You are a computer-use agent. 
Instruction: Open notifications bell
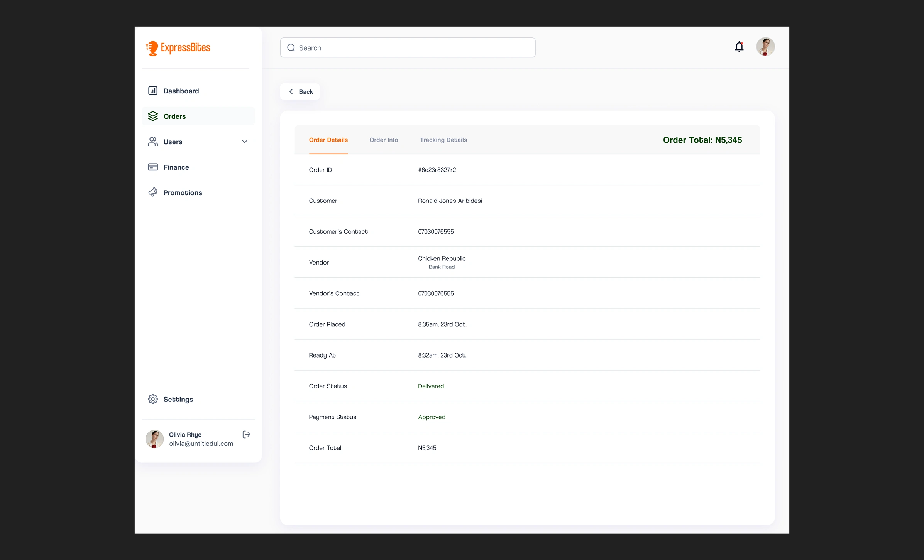coord(739,47)
